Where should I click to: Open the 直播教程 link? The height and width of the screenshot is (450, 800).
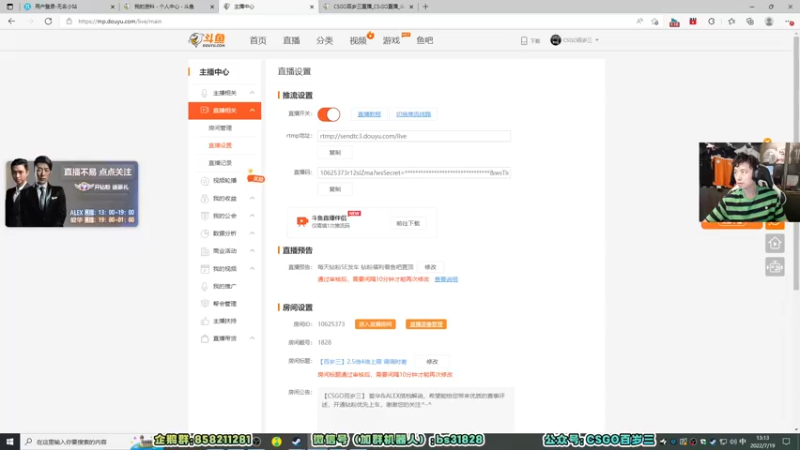coord(369,114)
